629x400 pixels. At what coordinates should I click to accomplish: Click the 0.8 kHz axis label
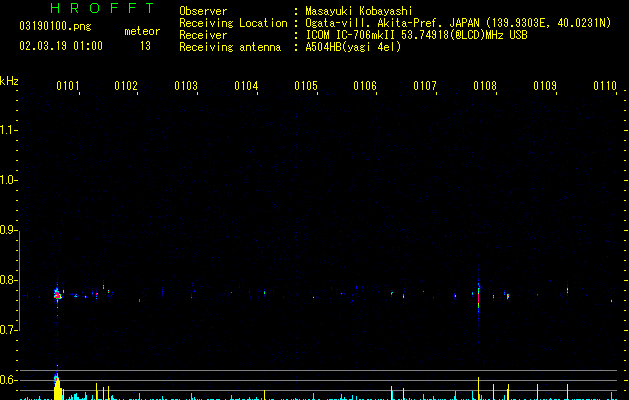(x=8, y=280)
